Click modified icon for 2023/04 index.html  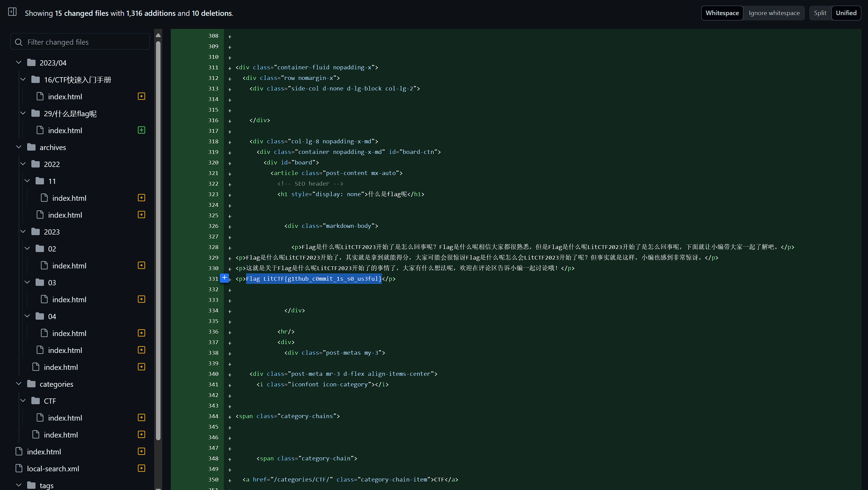coord(141,333)
